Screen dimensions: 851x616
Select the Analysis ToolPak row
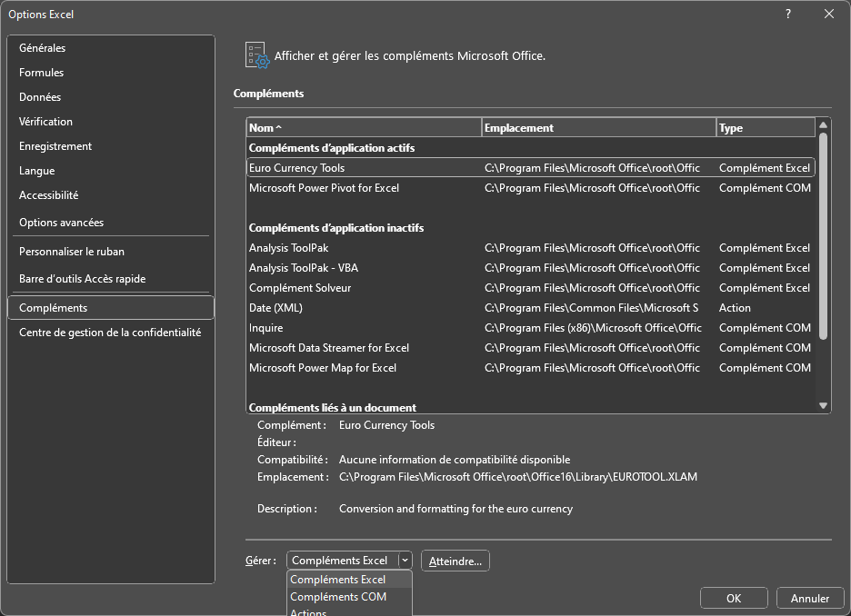tap(531, 248)
